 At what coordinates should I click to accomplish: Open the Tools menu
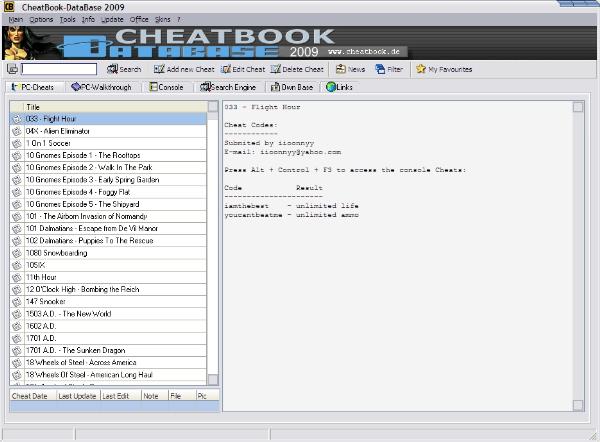pyautogui.click(x=67, y=20)
